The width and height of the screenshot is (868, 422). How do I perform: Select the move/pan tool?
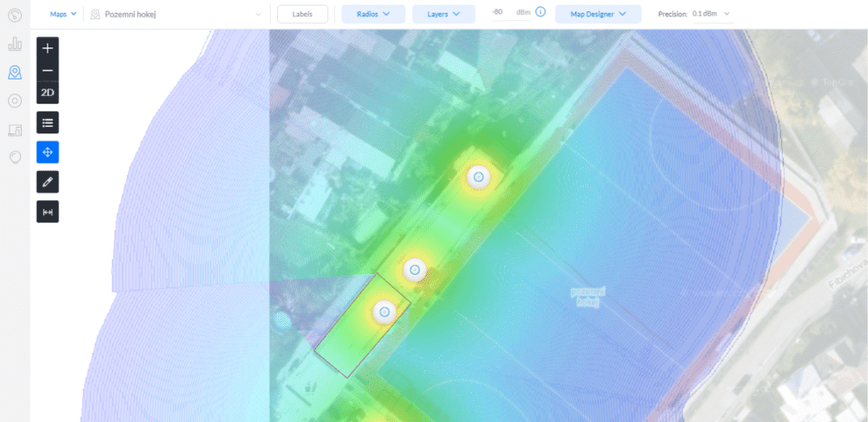(x=47, y=152)
